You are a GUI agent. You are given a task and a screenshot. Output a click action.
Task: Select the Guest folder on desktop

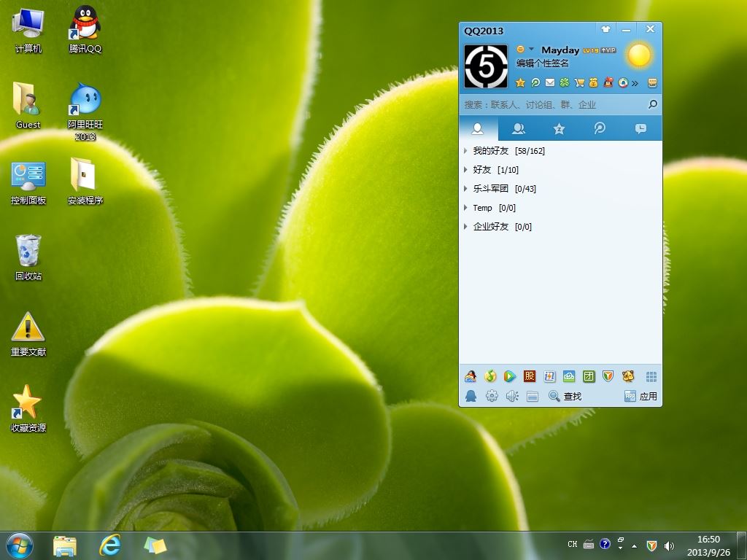(x=28, y=105)
